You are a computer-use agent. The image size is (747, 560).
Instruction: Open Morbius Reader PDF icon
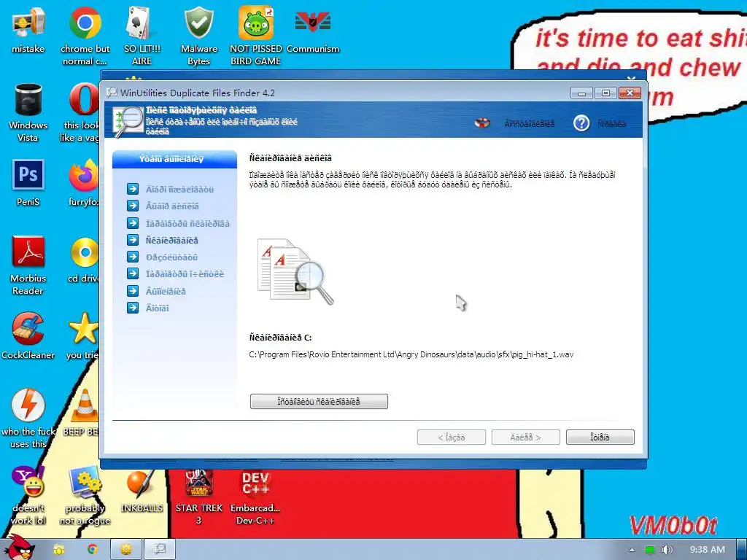pyautogui.click(x=28, y=265)
